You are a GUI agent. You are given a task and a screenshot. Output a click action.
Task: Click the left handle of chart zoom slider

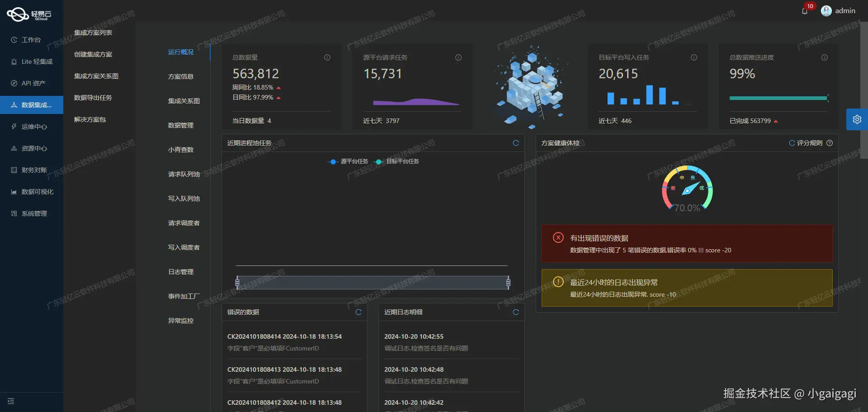(x=237, y=283)
